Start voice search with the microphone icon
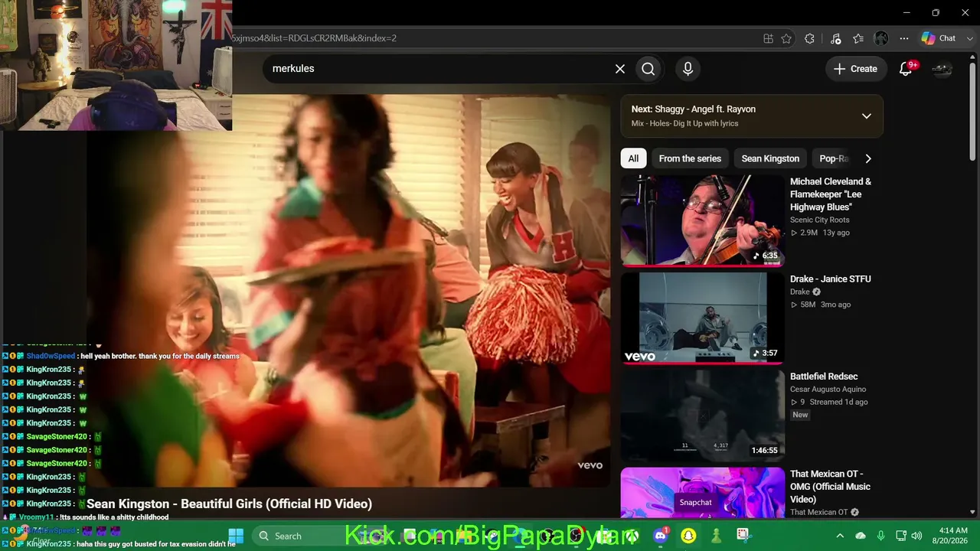The height and width of the screenshot is (551, 980). (688, 69)
